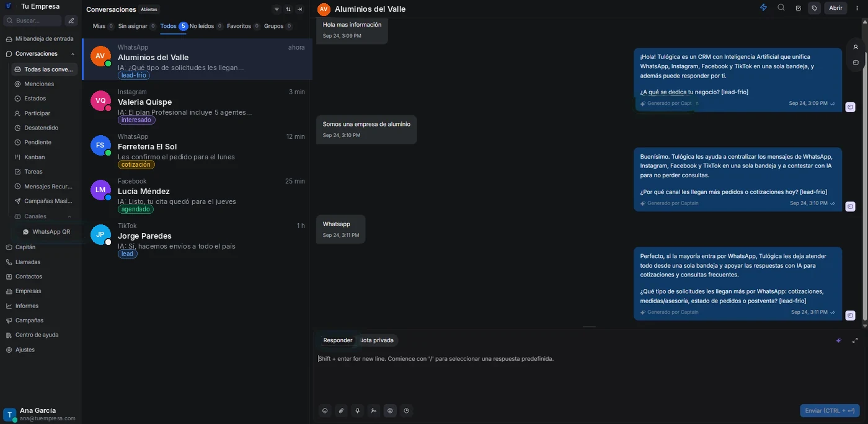The image size is (868, 424).
Task: Collapse the Conversaciones sidebar section
Action: coord(73,54)
